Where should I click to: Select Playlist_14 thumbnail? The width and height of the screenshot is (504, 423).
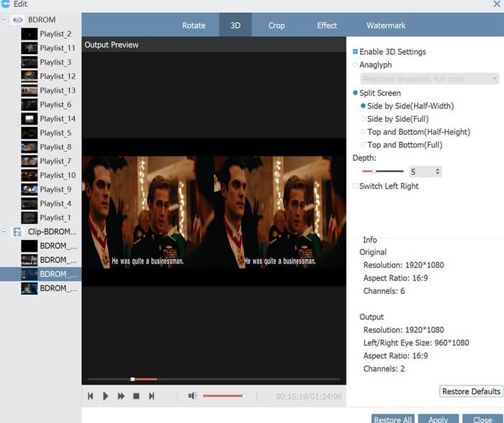pos(30,119)
